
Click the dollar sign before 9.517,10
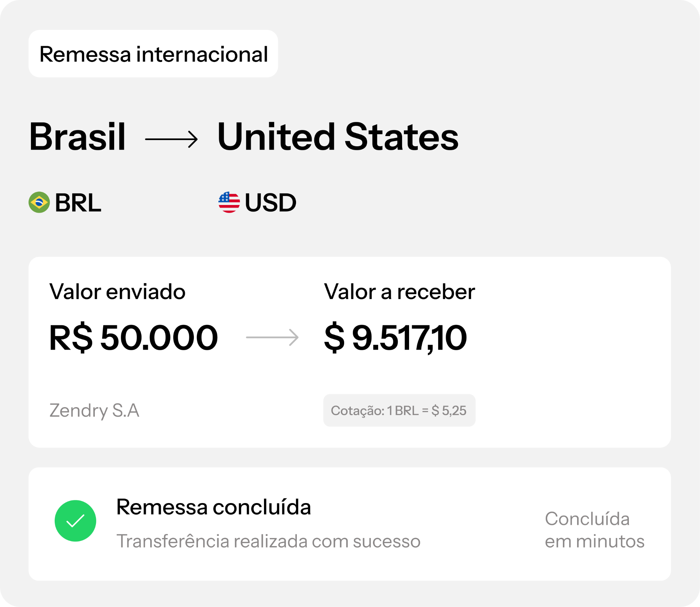click(x=334, y=338)
